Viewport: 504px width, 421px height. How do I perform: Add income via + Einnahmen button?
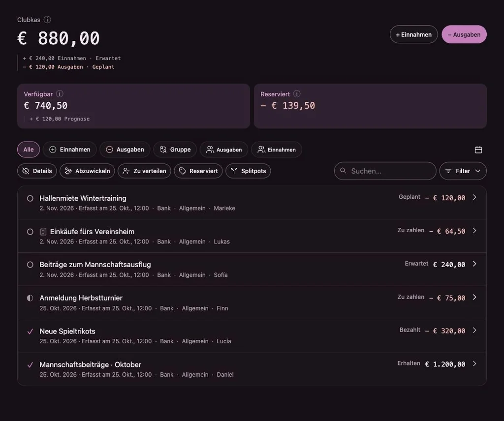point(413,34)
